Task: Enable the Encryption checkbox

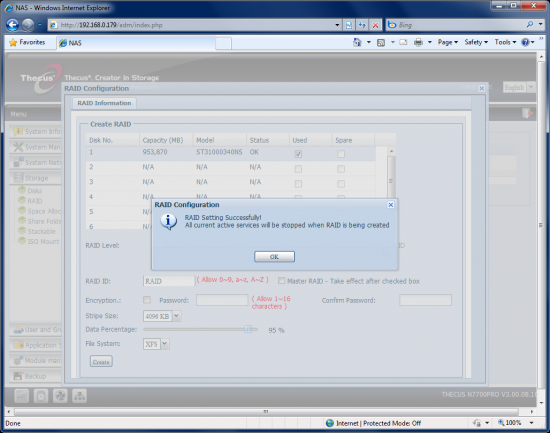Action: click(147, 300)
